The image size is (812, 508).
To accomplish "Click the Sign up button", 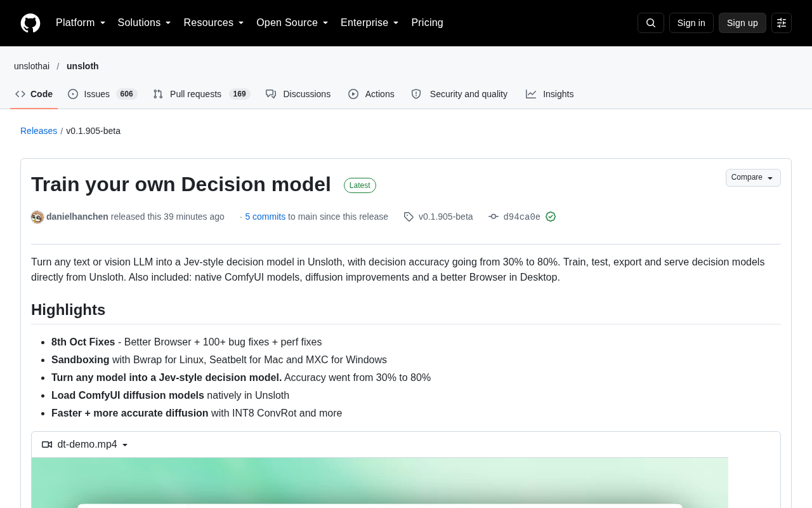I will point(742,23).
